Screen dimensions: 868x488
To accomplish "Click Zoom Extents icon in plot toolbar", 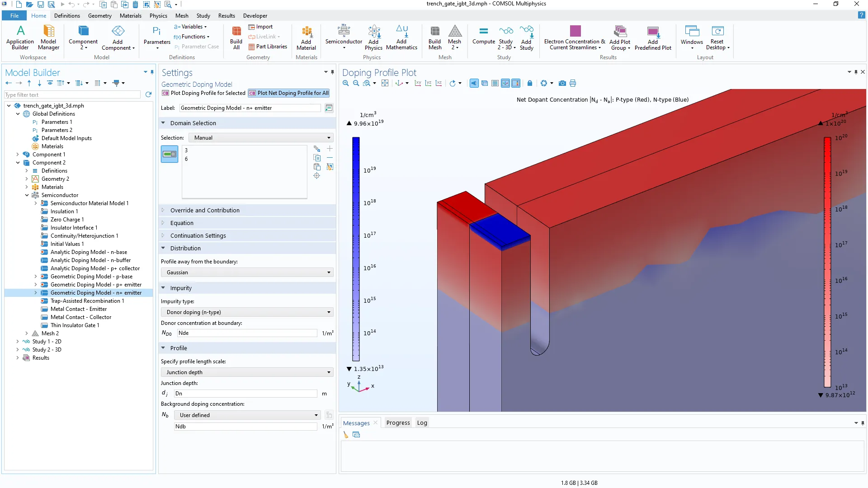I will point(385,83).
